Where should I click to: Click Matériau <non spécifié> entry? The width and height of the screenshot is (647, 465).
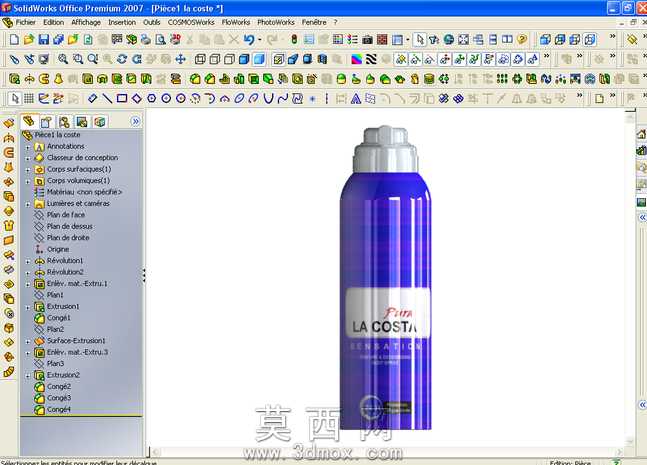tap(85, 192)
